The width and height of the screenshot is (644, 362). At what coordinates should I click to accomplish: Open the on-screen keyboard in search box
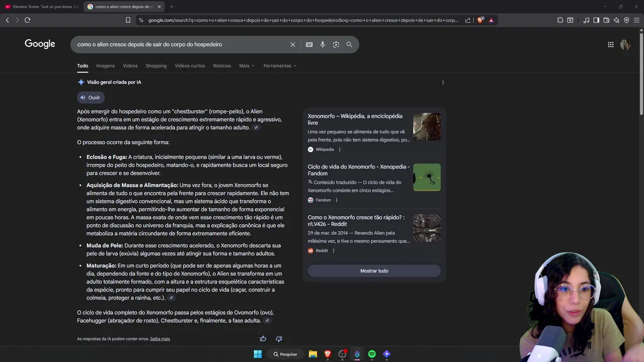[309, 44]
